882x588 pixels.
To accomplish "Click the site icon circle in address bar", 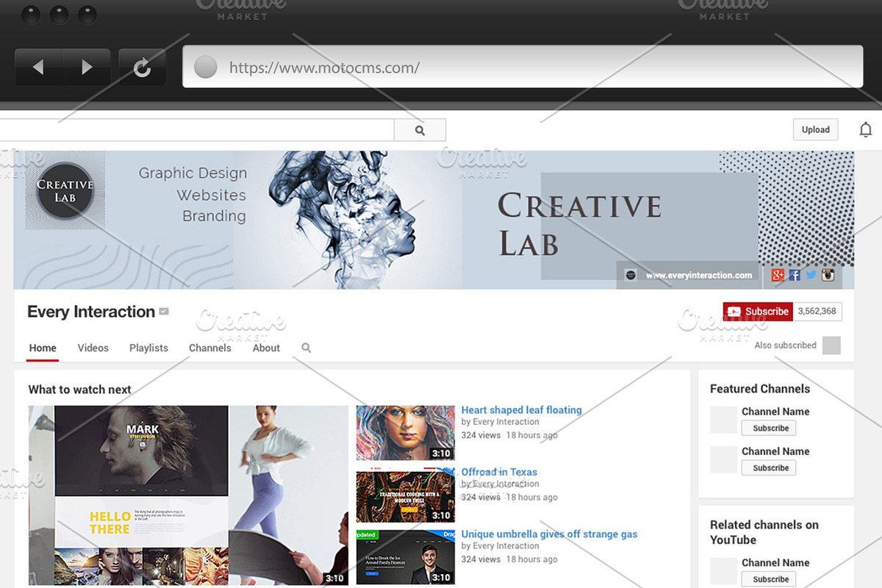I will coord(206,67).
